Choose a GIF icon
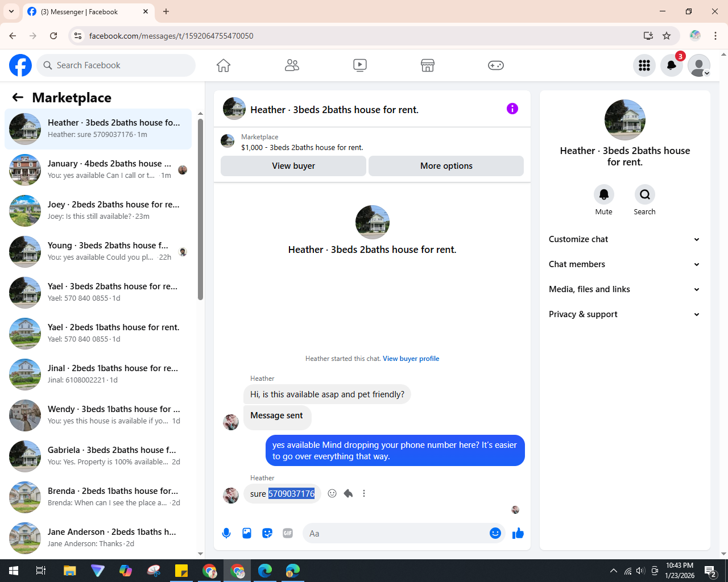The height and width of the screenshot is (582, 728). click(288, 533)
